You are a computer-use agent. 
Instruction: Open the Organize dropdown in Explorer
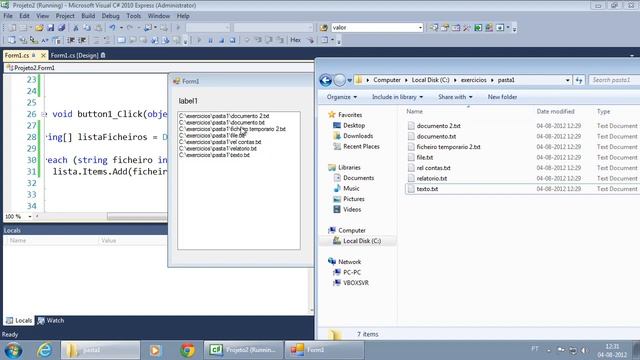342,97
